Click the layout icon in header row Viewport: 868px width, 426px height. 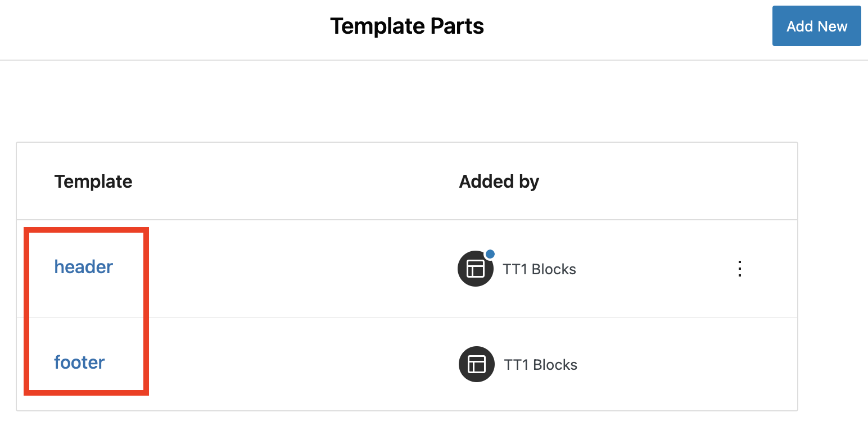(476, 269)
